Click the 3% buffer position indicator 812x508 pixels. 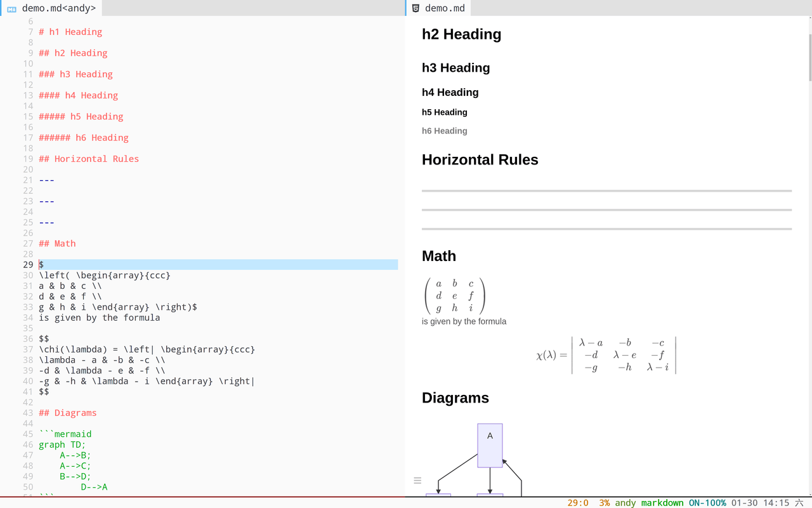pyautogui.click(x=604, y=503)
